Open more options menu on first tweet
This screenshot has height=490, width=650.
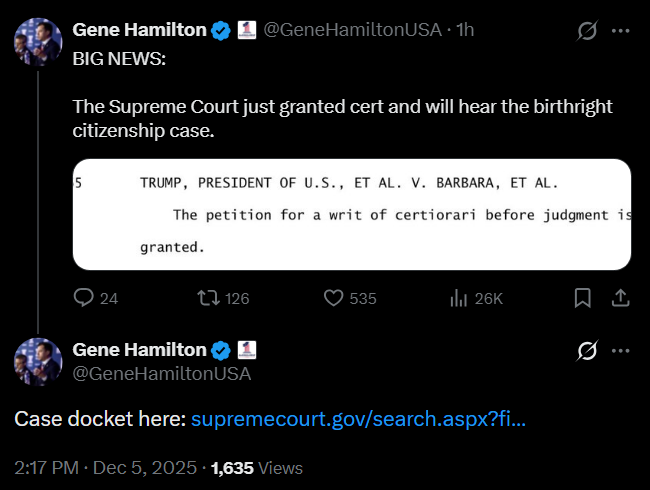(620, 31)
